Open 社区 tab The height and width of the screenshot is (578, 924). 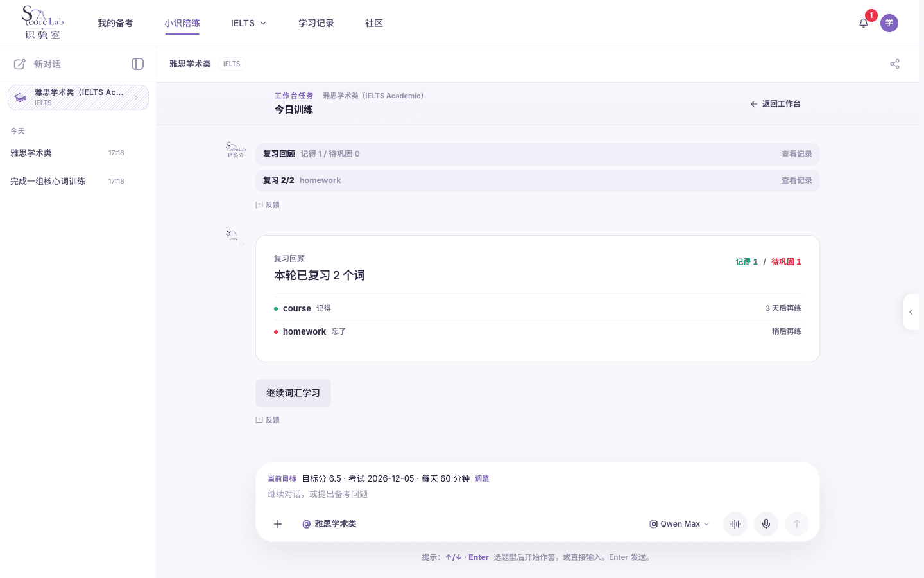pos(374,23)
